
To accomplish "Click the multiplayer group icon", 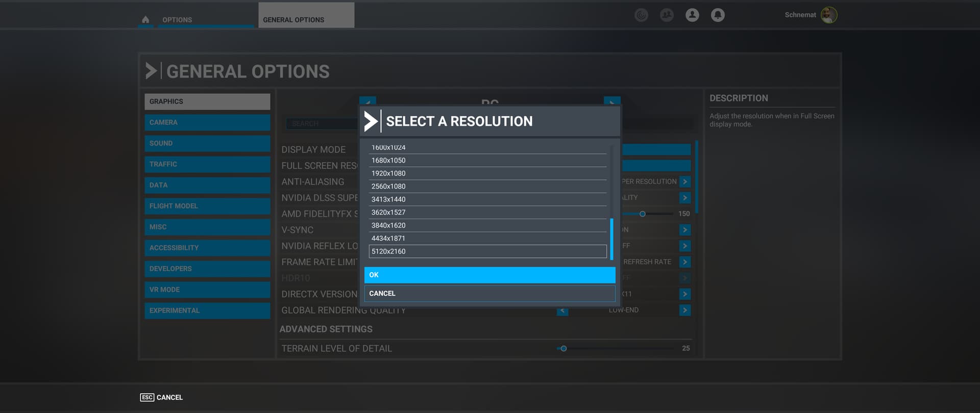I will 667,15.
